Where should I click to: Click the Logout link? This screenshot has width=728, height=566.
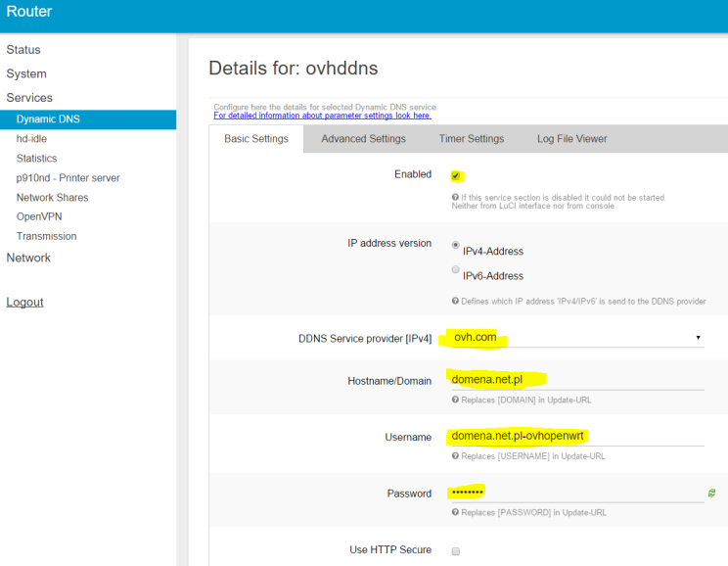tap(24, 302)
